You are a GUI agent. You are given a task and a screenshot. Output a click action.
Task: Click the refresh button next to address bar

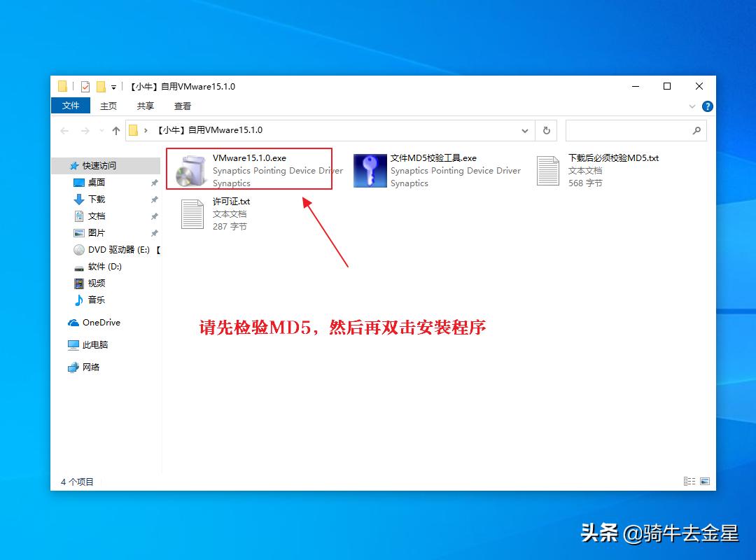point(547,130)
